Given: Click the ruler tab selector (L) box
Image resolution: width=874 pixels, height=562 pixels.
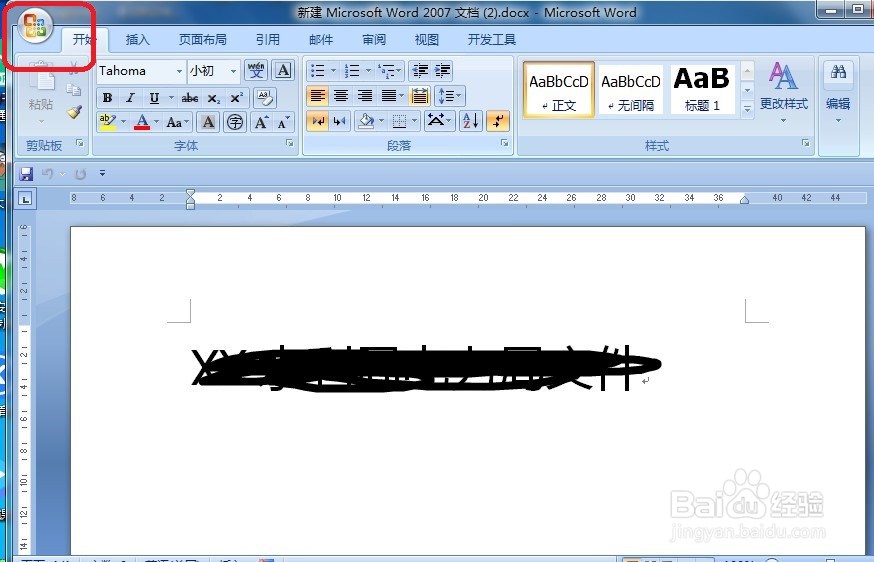Looking at the screenshot, I should 25,198.
